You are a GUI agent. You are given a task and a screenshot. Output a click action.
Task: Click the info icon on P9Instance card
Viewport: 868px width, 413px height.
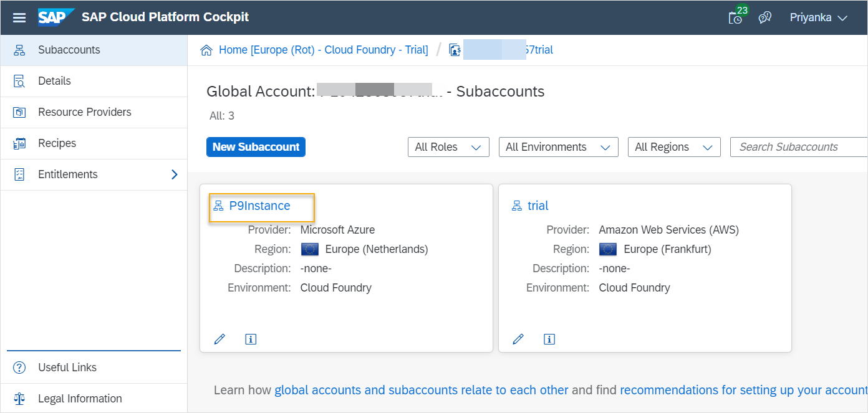coord(251,339)
